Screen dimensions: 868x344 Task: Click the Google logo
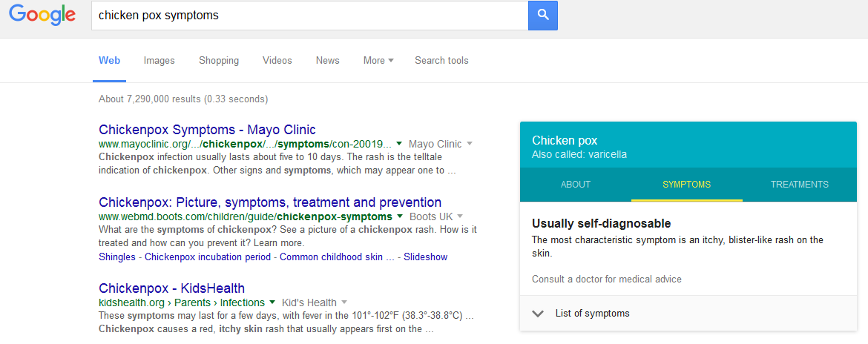[x=42, y=15]
